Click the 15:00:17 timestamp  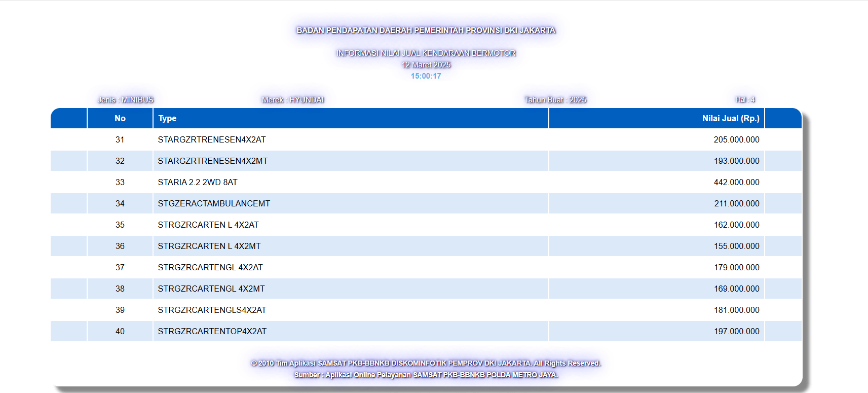[x=426, y=76]
